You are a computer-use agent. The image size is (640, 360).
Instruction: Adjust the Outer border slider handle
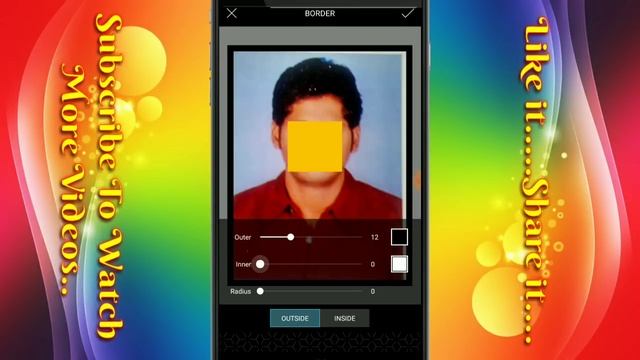[291, 237]
